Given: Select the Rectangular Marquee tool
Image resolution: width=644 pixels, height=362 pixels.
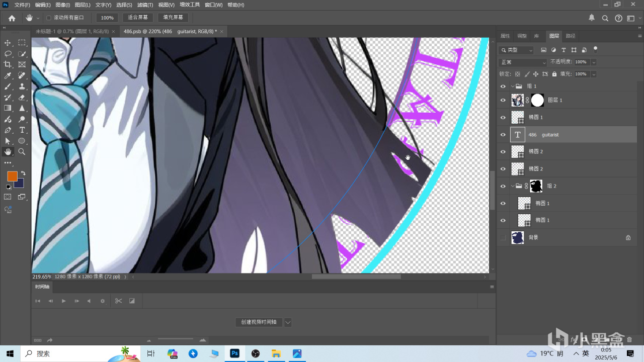Looking at the screenshot, I should pos(22,43).
